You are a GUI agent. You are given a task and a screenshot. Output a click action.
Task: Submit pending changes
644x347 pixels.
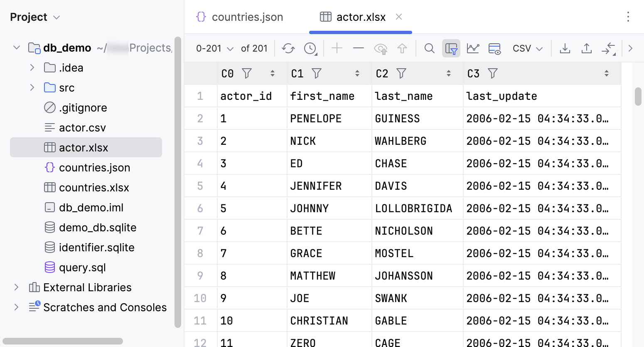[402, 48]
